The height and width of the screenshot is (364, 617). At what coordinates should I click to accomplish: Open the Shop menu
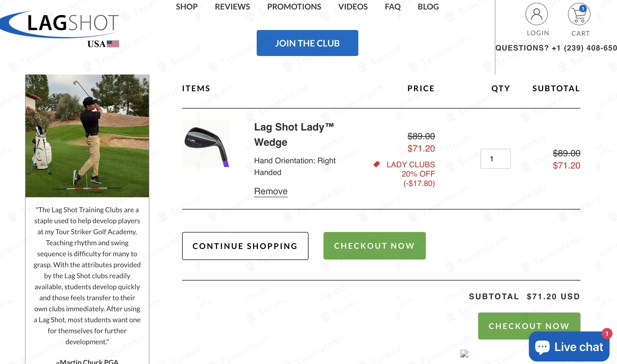(187, 7)
